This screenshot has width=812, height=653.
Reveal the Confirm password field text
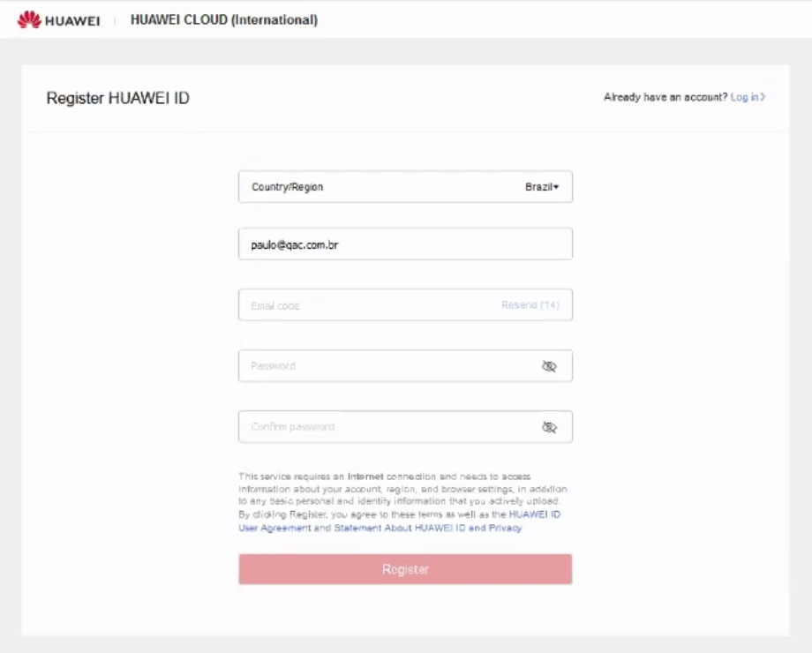coord(549,427)
